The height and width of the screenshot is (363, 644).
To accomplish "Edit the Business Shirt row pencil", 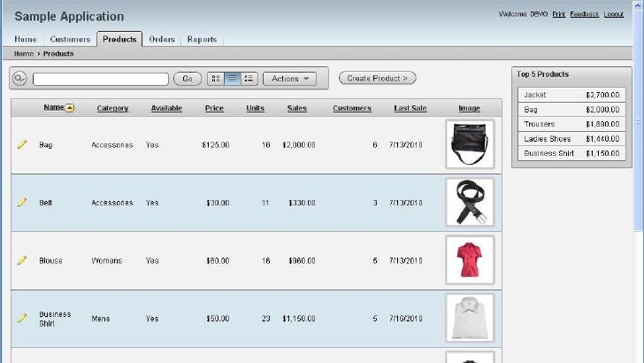I will [x=22, y=318].
